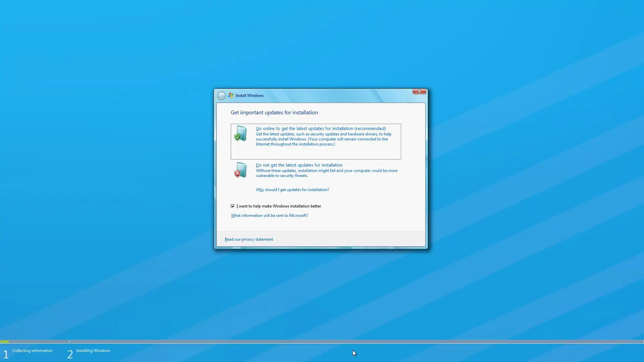
Task: Click the large step number 2
Action: click(x=70, y=354)
